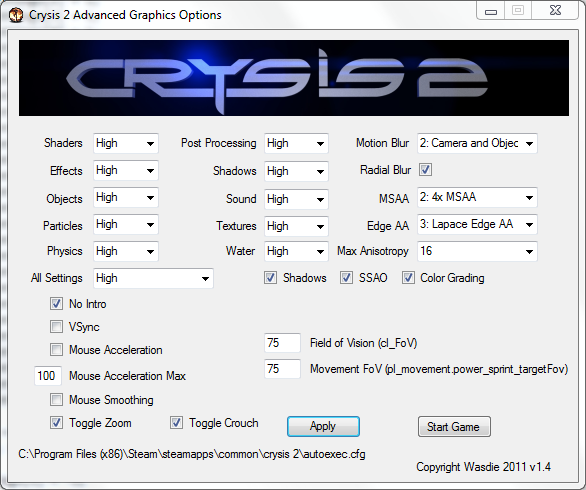Close the Crysis 2 options window
Image resolution: width=586 pixels, height=490 pixels.
point(555,10)
